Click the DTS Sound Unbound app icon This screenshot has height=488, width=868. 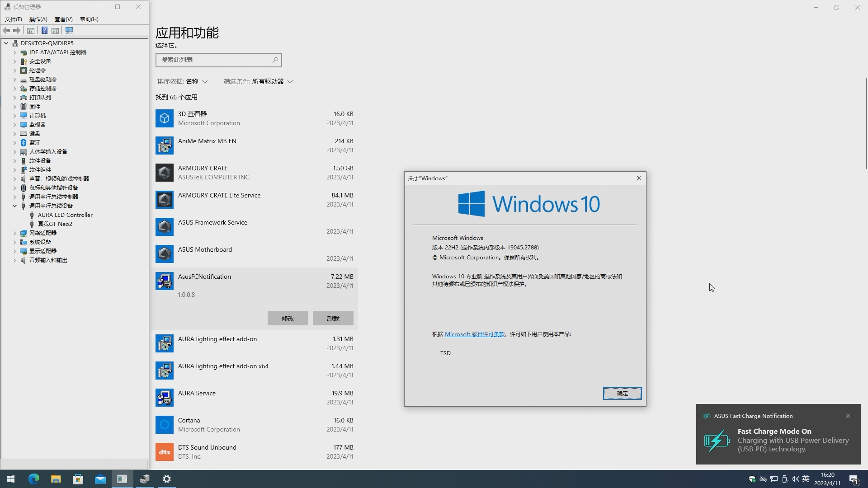pyautogui.click(x=164, y=452)
